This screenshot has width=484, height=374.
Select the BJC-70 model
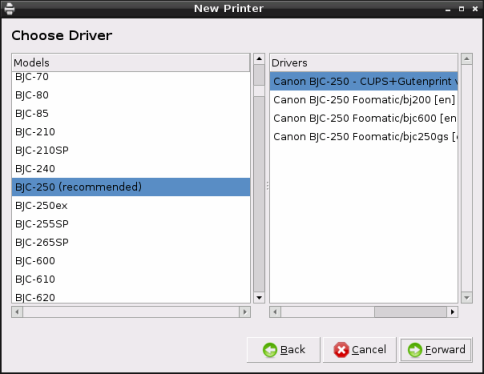point(131,77)
